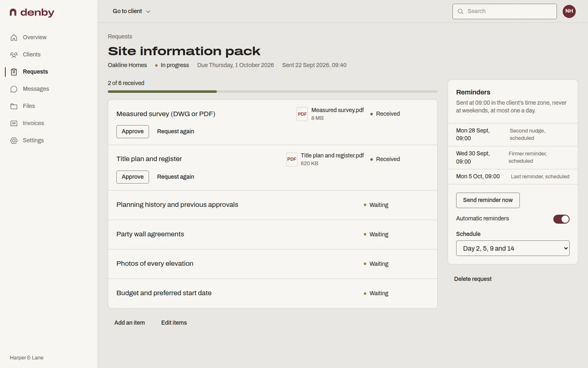Open Clients people icon in sidebar
This screenshot has width=588, height=368.
coord(14,55)
